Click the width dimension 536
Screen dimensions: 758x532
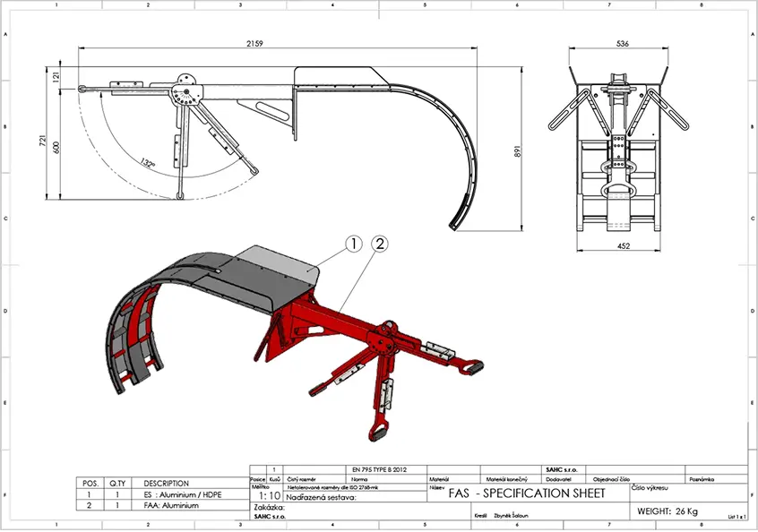tap(623, 44)
